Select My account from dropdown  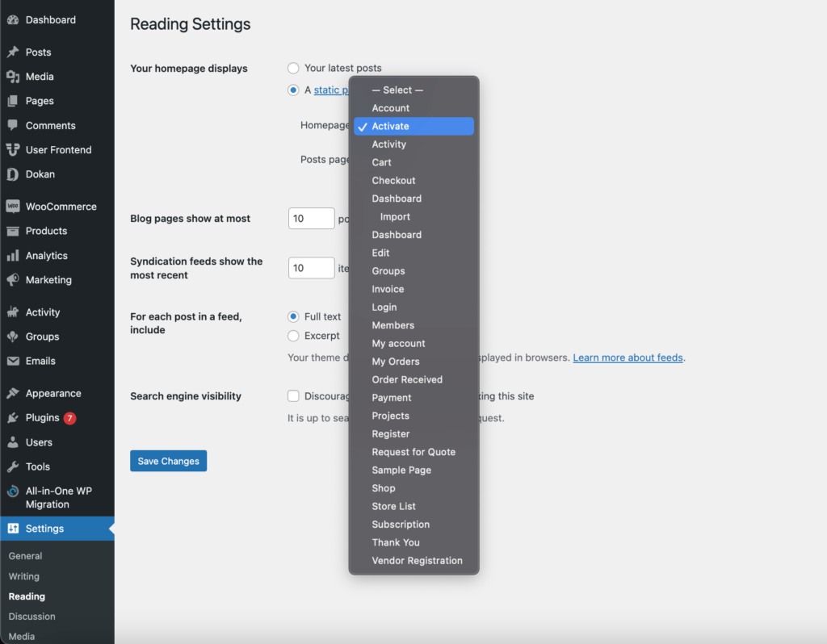pyautogui.click(x=414, y=344)
